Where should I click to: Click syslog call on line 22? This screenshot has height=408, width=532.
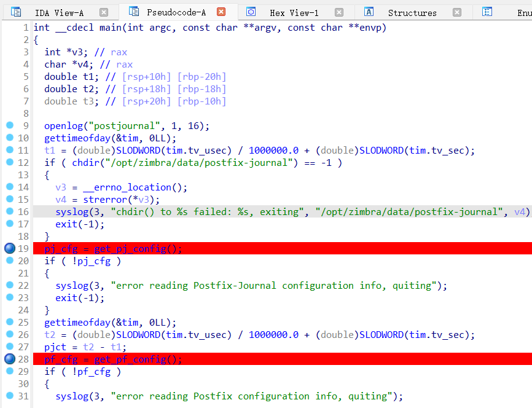[72, 286]
